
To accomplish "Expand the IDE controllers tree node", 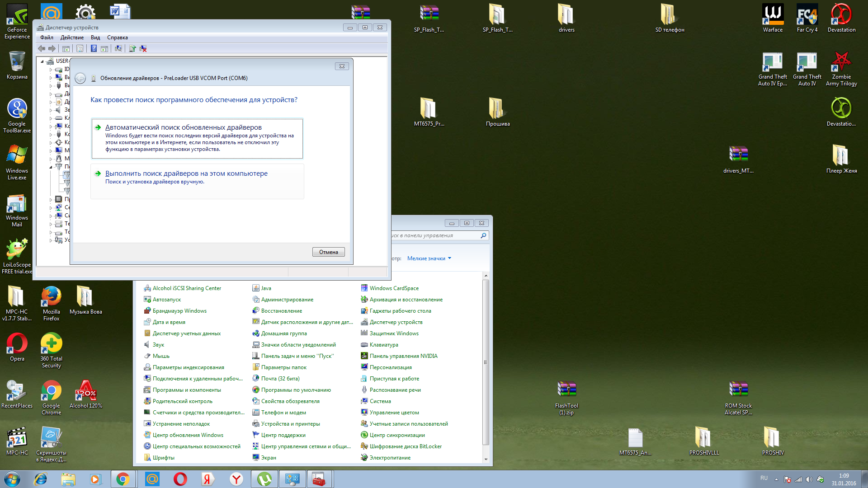I will tap(51, 70).
